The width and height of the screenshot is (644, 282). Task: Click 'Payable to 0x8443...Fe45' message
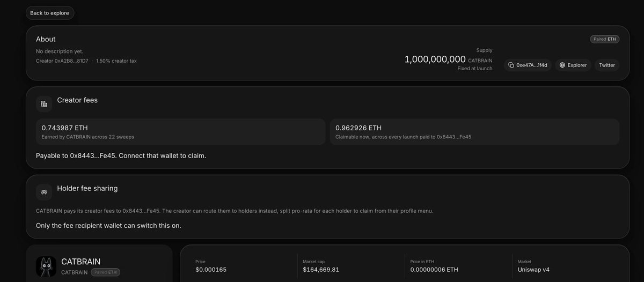coord(121,155)
